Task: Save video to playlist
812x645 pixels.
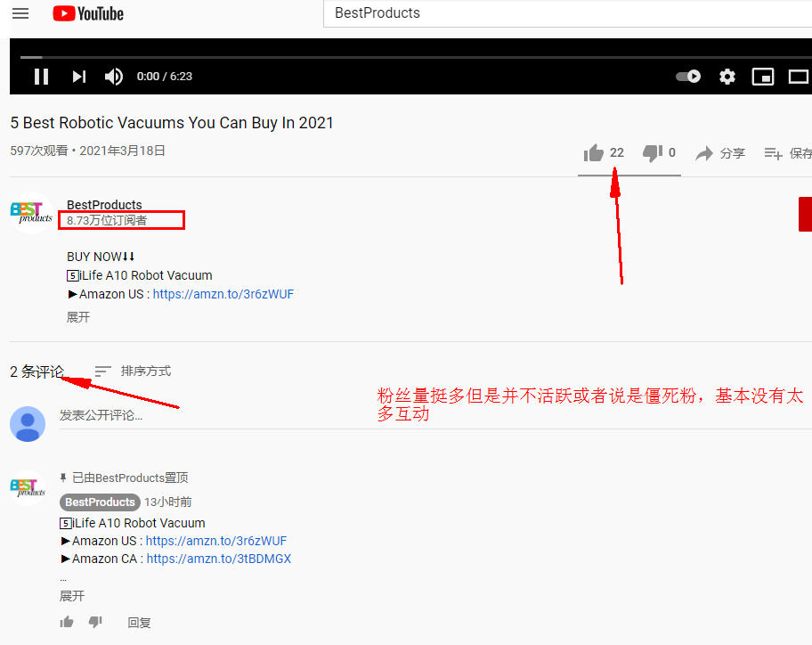Action: [x=788, y=153]
